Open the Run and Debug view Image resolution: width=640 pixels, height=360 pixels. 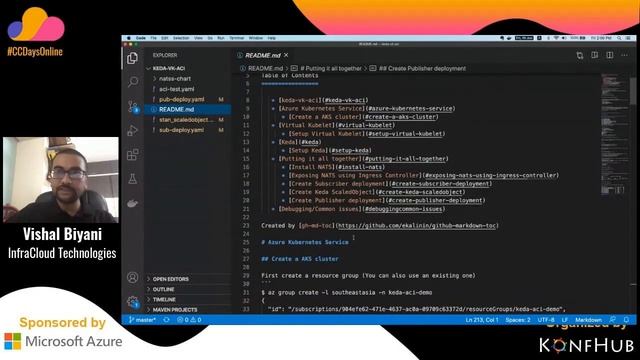[132, 131]
